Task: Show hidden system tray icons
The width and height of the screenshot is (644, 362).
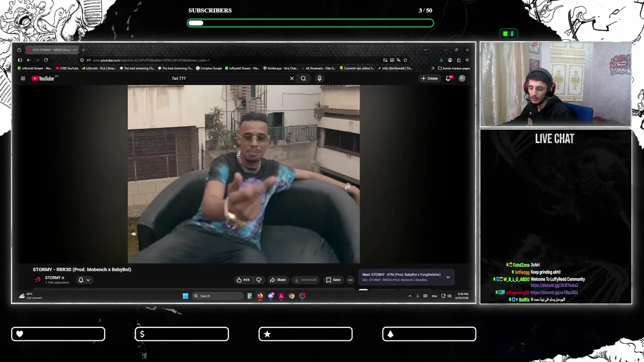Action: click(x=410, y=296)
